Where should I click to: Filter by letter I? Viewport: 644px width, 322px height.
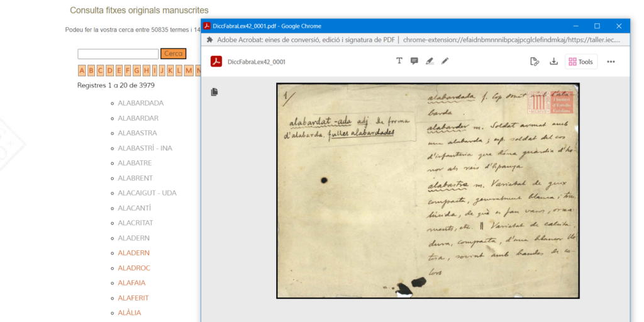155,70
